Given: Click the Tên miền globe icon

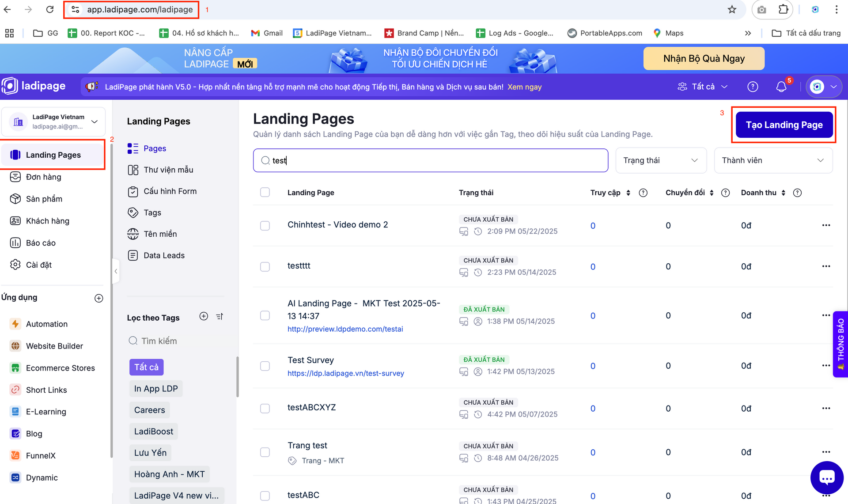Looking at the screenshot, I should (x=133, y=234).
